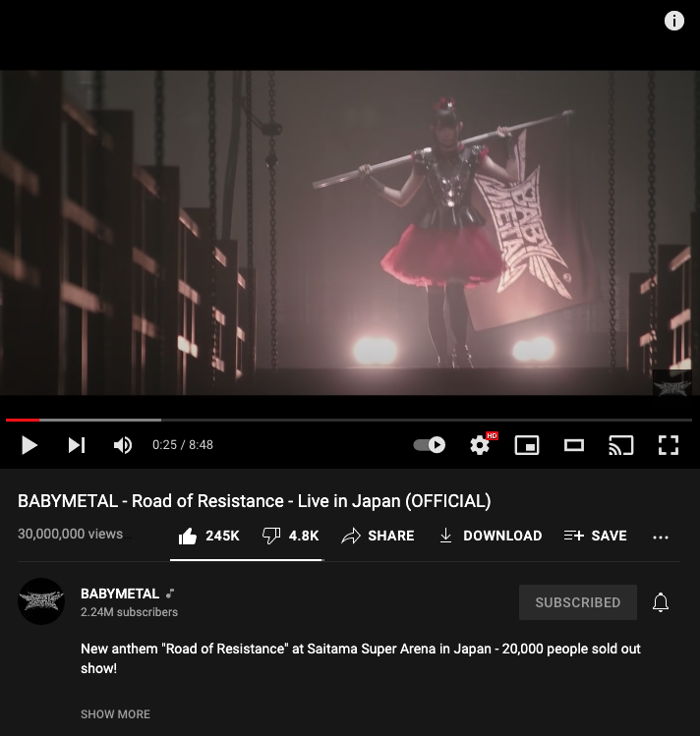Skip to the next video
The width and height of the screenshot is (700, 736).
(76, 445)
